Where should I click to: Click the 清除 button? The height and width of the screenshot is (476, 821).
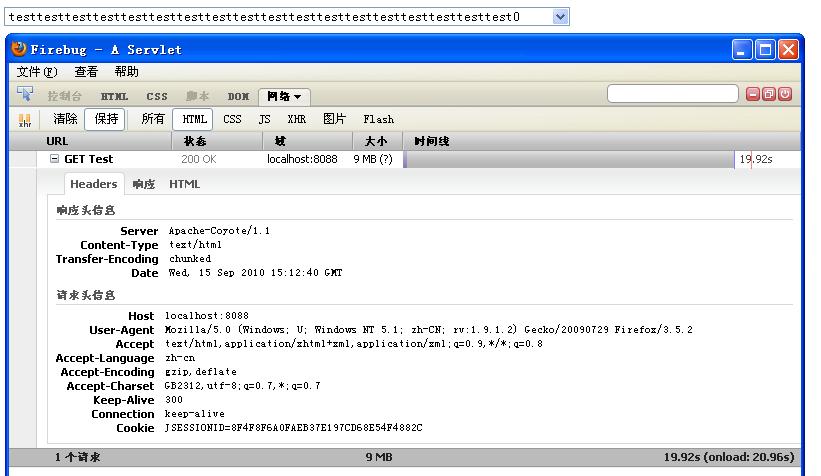(65, 119)
